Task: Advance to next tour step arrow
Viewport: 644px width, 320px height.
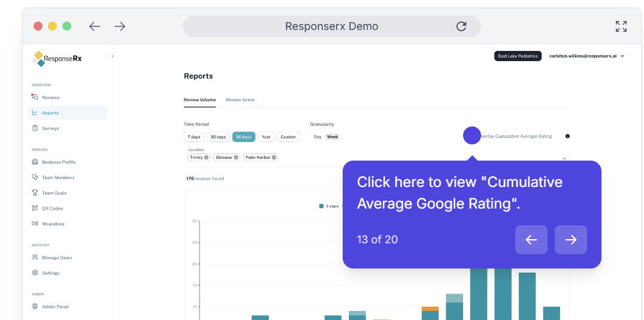Action: pos(570,240)
